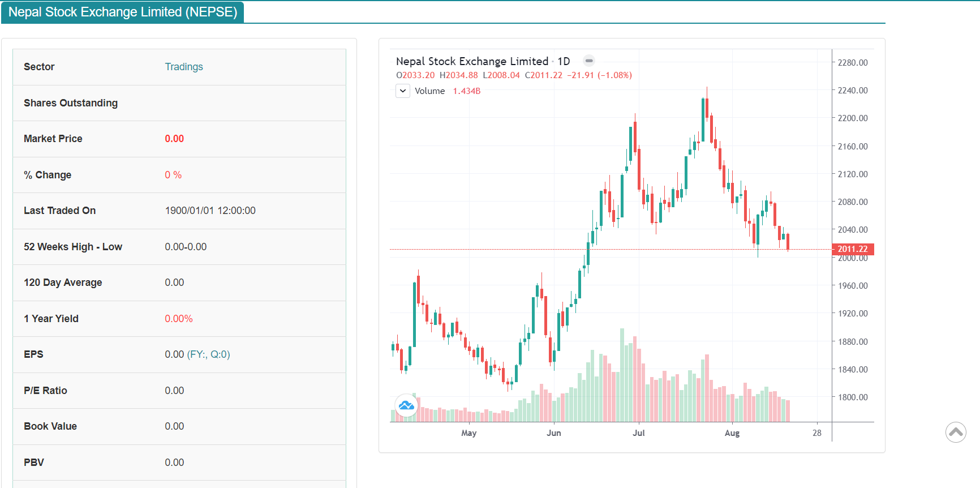
Task: Click the chart title Nepal Stock Exchange Limited
Action: (x=472, y=61)
